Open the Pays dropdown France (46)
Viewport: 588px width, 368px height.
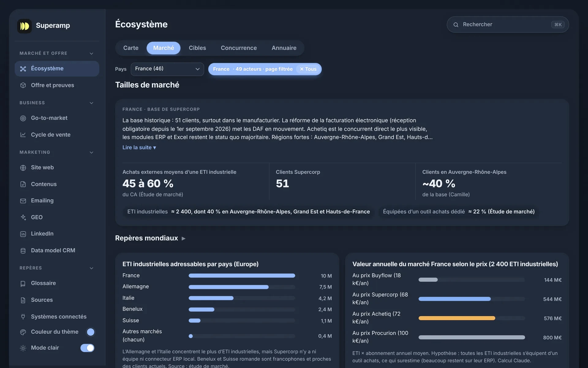pyautogui.click(x=167, y=69)
